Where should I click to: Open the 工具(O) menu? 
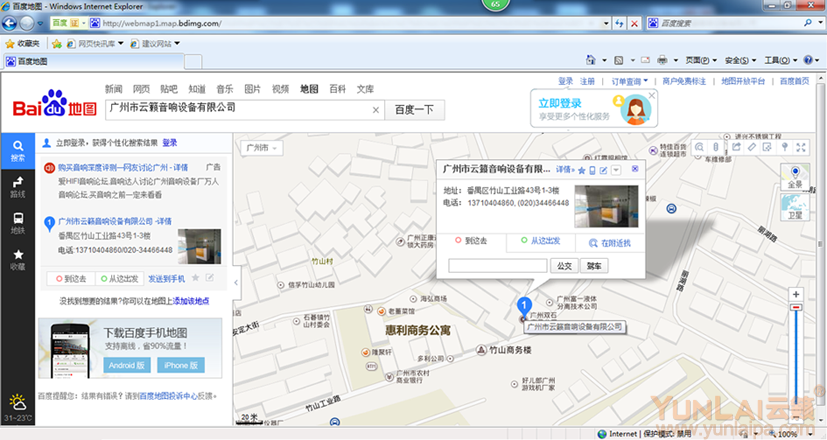click(x=781, y=60)
